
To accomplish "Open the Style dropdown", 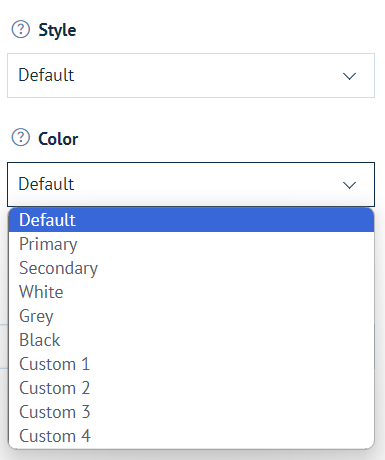I will point(191,75).
